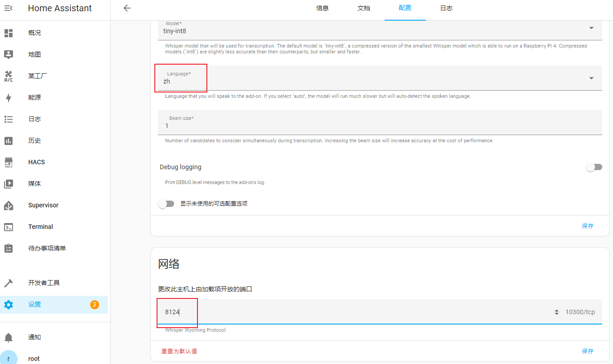Click the orange notification badge showing 2
613x364 pixels.
click(95, 304)
